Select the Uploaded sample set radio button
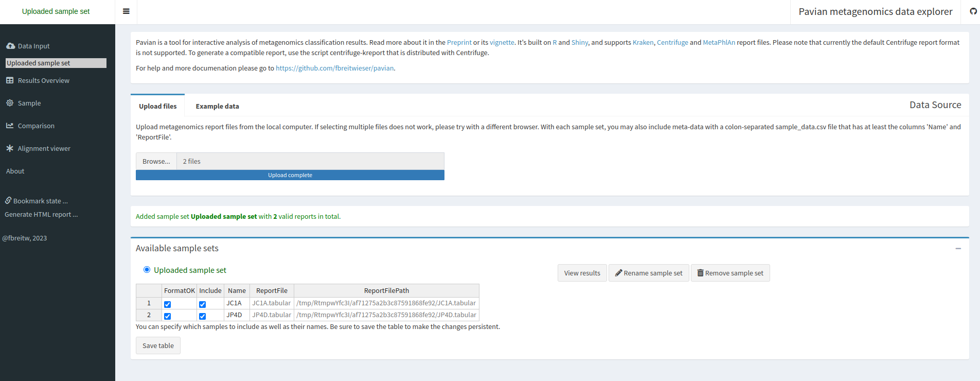This screenshot has height=381, width=980. coord(147,270)
